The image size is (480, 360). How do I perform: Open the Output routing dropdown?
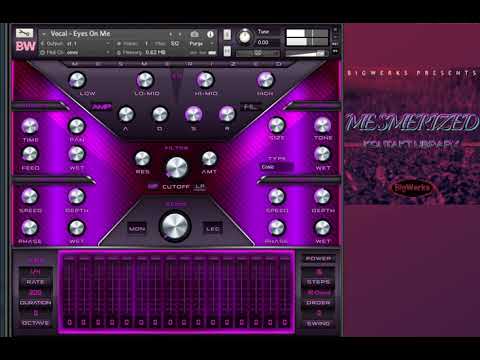pos(75,44)
